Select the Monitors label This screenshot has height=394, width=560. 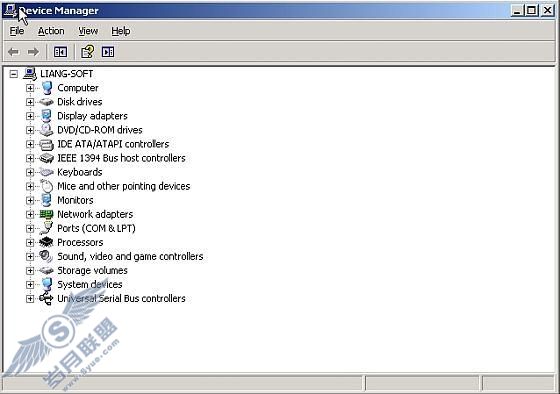75,200
